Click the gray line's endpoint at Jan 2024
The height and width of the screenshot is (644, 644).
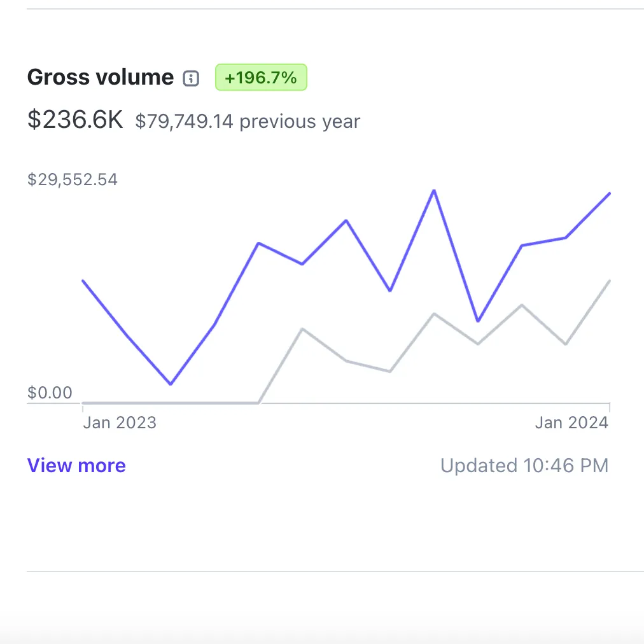tap(610, 281)
